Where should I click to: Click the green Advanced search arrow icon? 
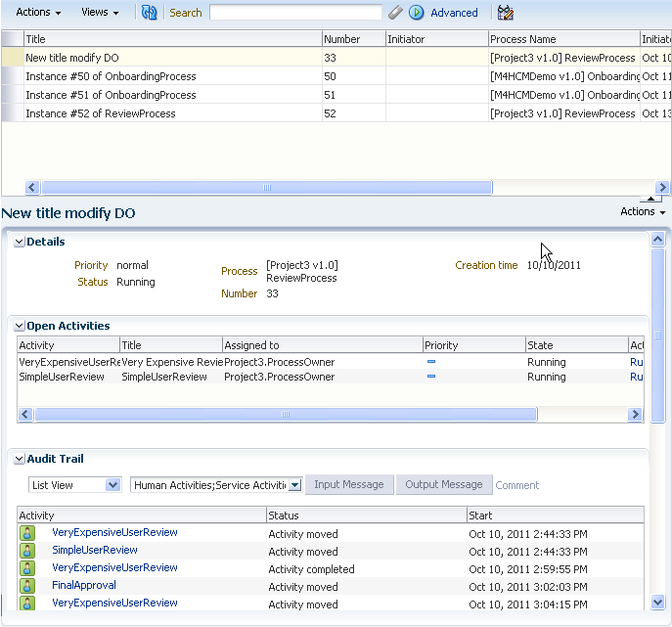pos(416,13)
